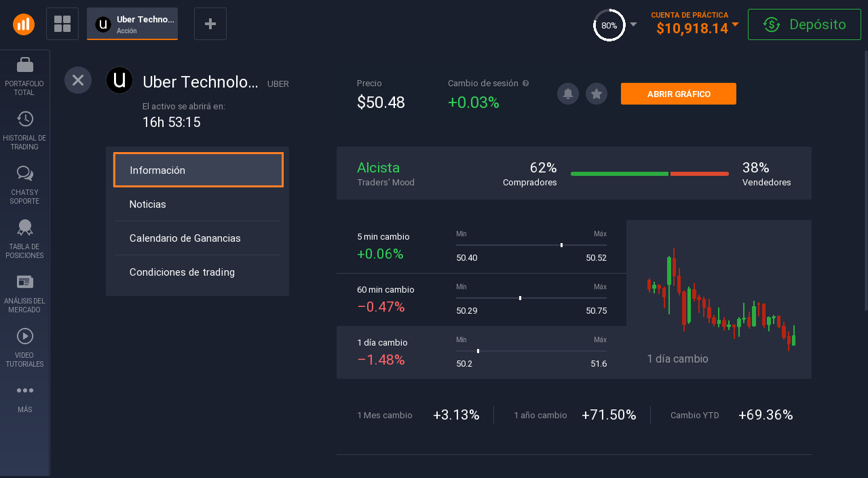Click the Uber logo in the info header
The height and width of the screenshot is (478, 868).
point(119,80)
